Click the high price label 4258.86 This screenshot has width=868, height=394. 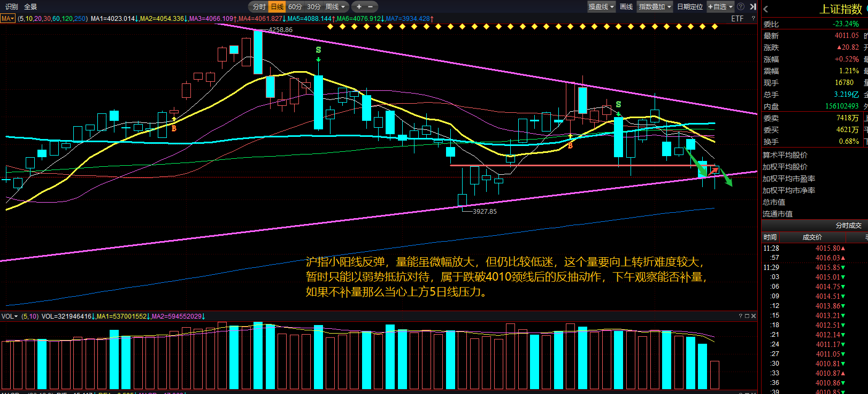pyautogui.click(x=281, y=30)
